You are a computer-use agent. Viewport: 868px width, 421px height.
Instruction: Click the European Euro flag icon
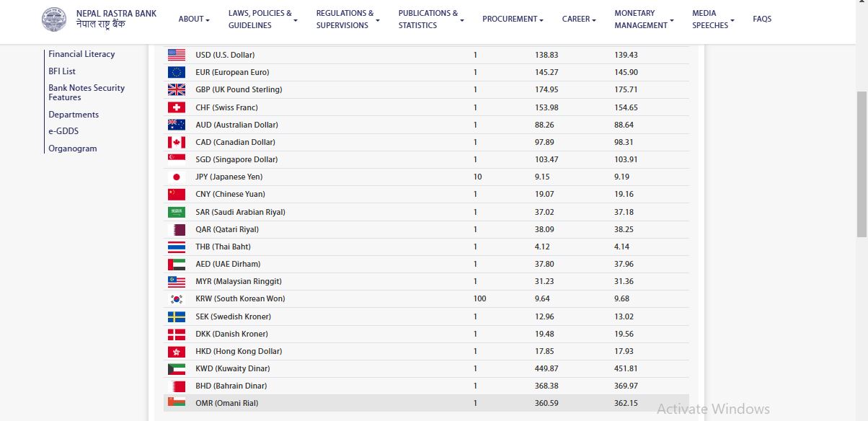coord(176,72)
